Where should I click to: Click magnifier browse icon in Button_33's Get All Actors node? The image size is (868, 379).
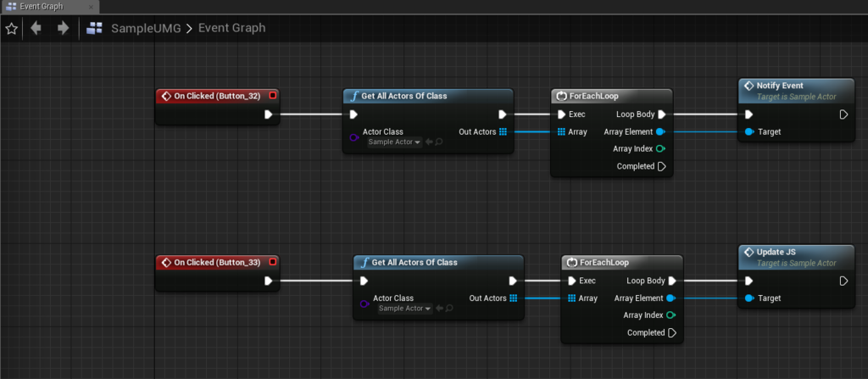(x=449, y=308)
